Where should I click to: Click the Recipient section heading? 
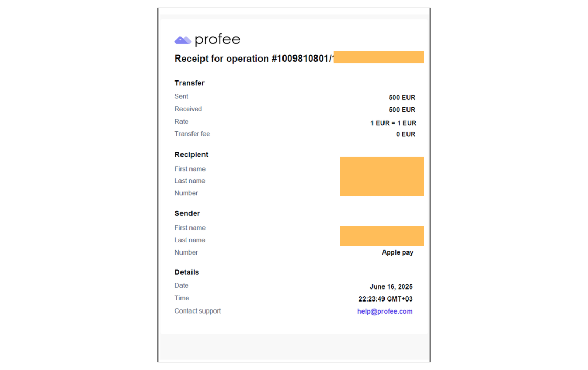click(x=191, y=154)
